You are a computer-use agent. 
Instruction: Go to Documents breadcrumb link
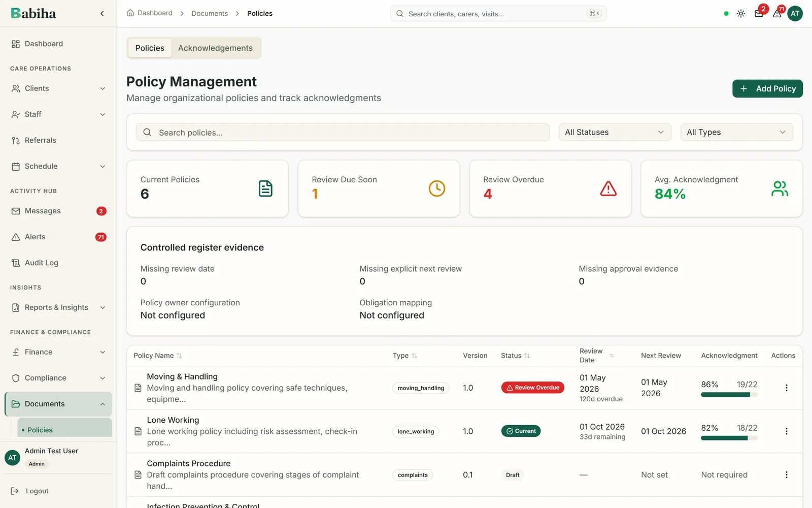pyautogui.click(x=210, y=14)
